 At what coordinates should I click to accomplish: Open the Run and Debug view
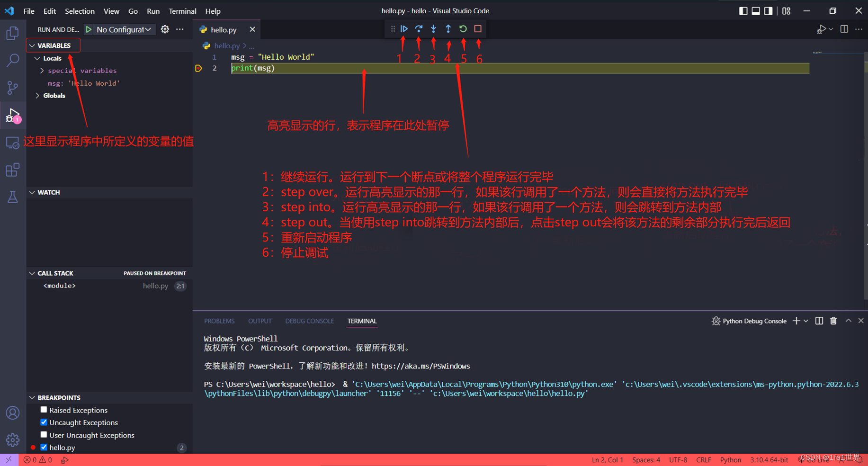(x=13, y=115)
